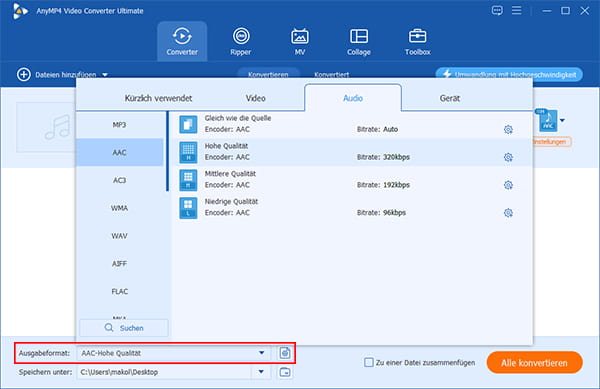Expand the Speichern unter path dropdown

coord(261,372)
